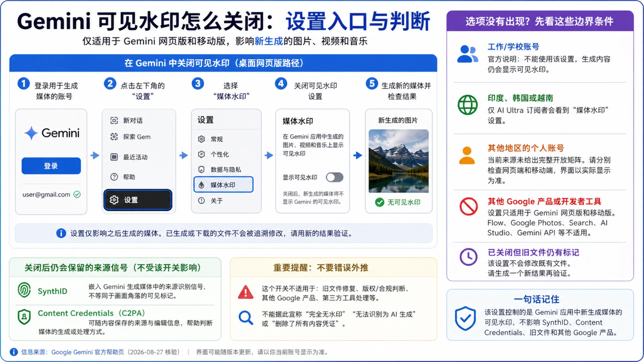This screenshot has height=362, width=644.
Task: Open 探索 Gem menu entry
Action: coord(130,137)
